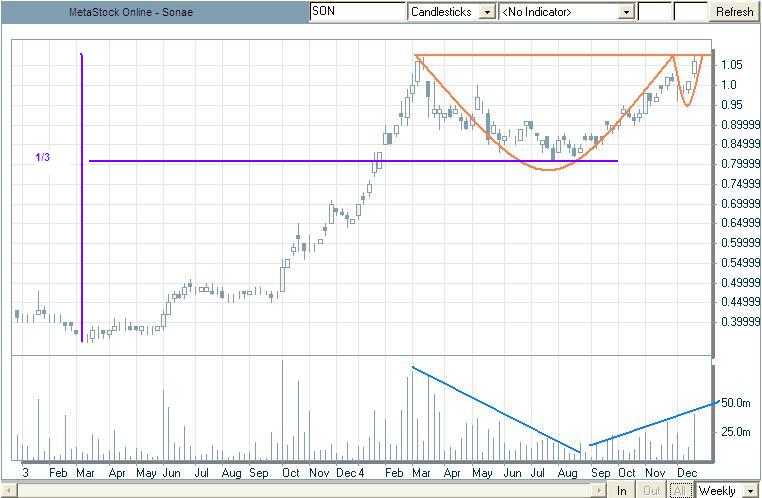Click the 0.84999 price axis label
The height and width of the screenshot is (498, 762).
coord(740,144)
